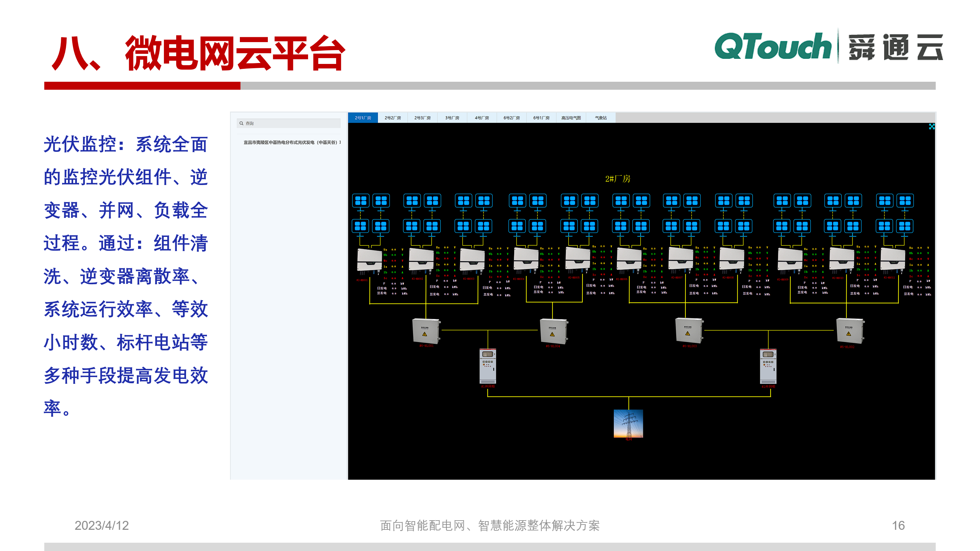Open the 3号厂房 tab
The image size is (980, 551).
tap(453, 118)
